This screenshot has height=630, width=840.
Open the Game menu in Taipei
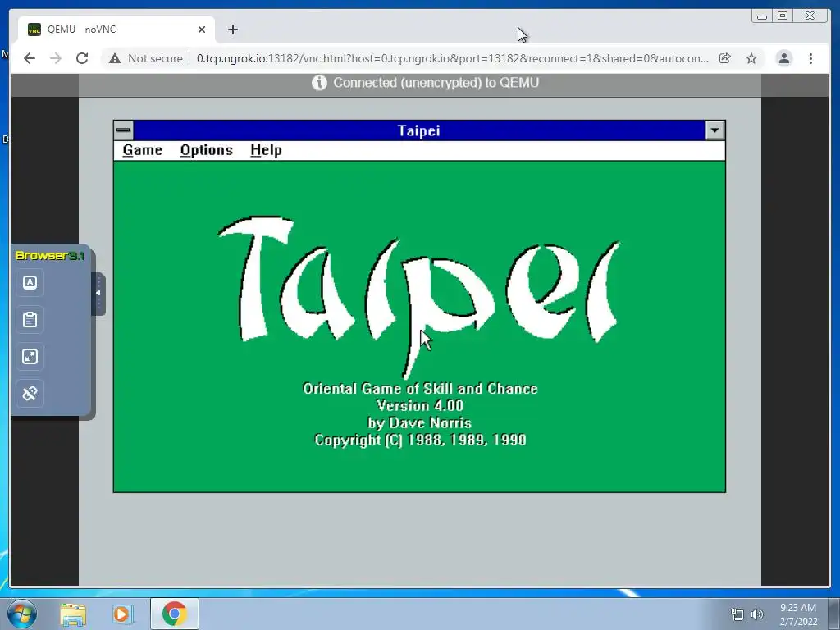click(143, 150)
